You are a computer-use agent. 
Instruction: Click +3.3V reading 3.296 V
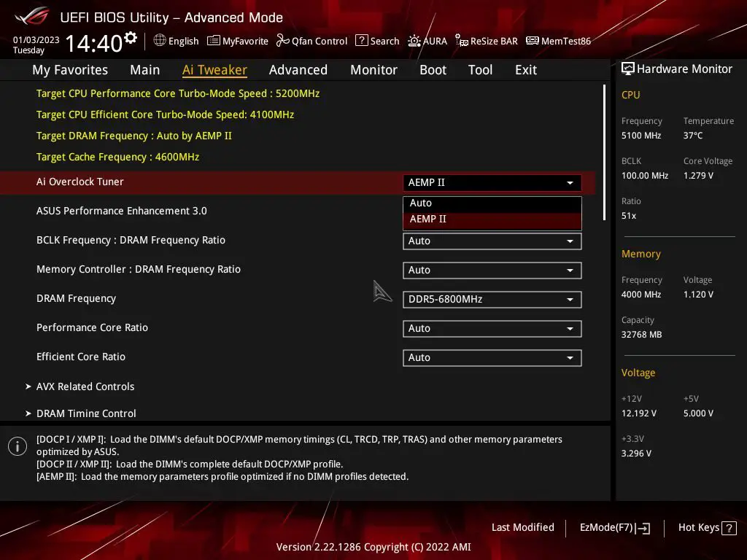tap(636, 454)
